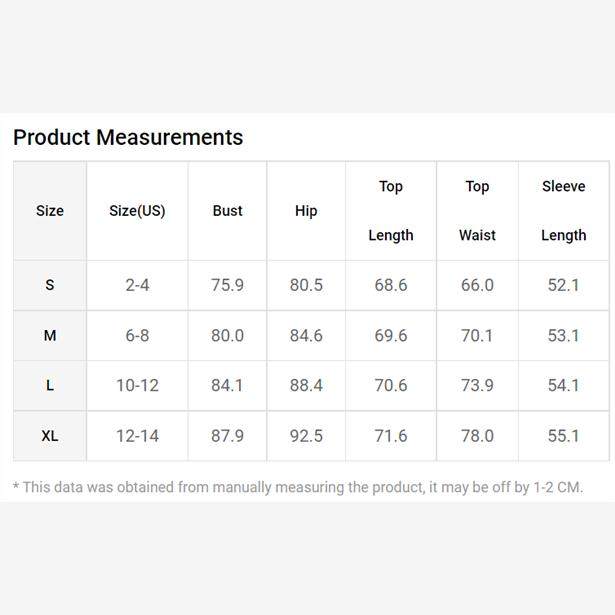
Task: Click the sleeve length value 55.1
Action: (563, 436)
